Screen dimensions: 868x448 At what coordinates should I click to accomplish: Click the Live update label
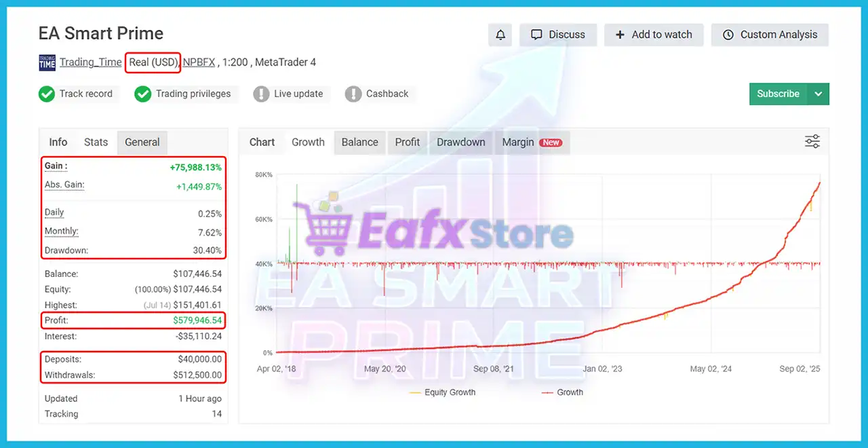(x=298, y=94)
